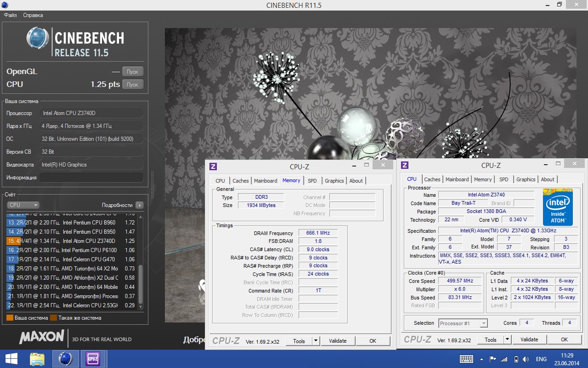This screenshot has width=588, height=368.
Task: Click OK in Memory CPU-Z window
Action: 373,341
